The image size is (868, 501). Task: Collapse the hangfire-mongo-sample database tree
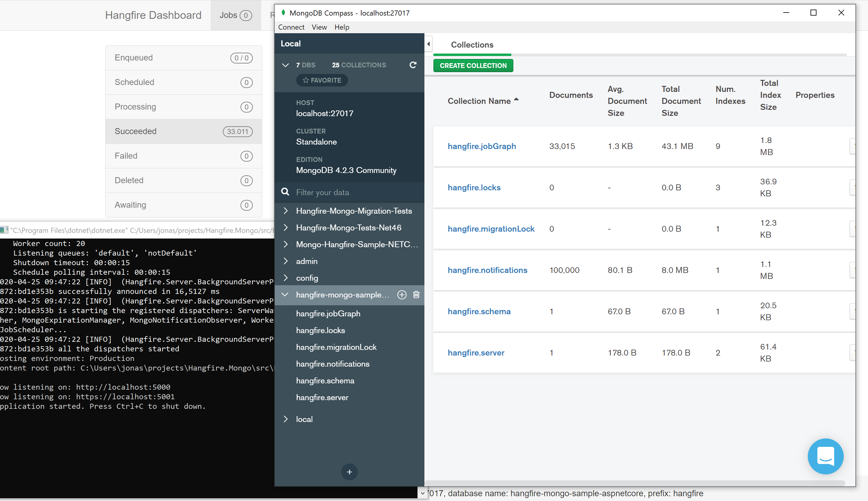point(285,295)
